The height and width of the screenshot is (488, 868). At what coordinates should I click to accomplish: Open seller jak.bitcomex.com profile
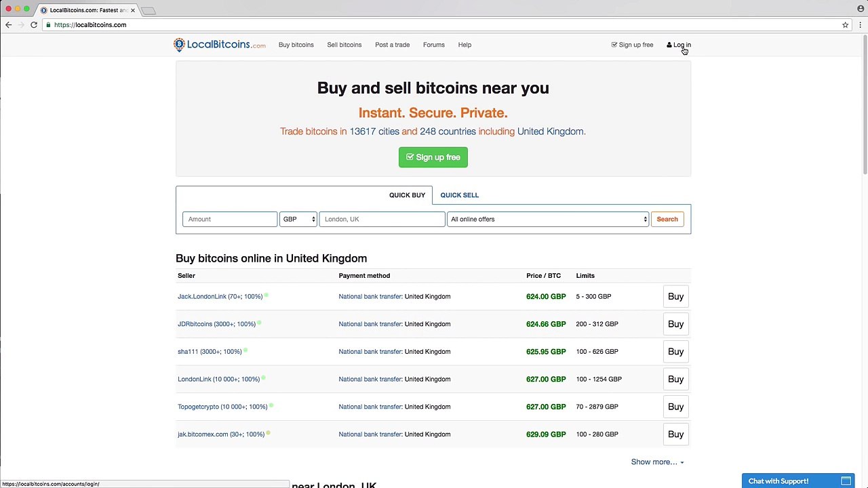(221, 434)
